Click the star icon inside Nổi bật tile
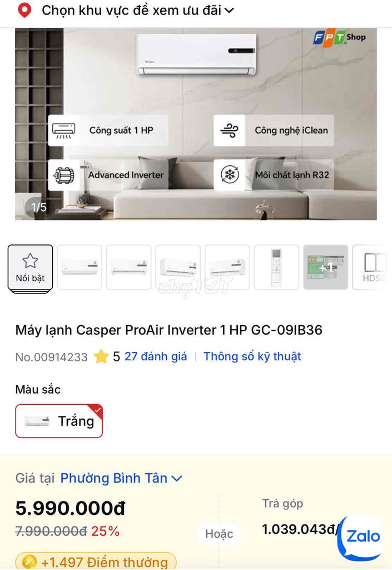Viewport: 392px width, 570px height. click(x=29, y=260)
